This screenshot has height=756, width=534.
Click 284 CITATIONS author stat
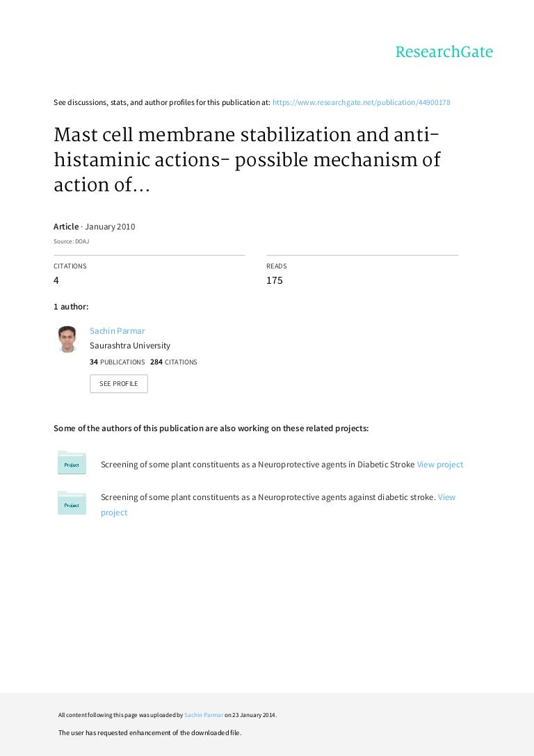point(174,362)
